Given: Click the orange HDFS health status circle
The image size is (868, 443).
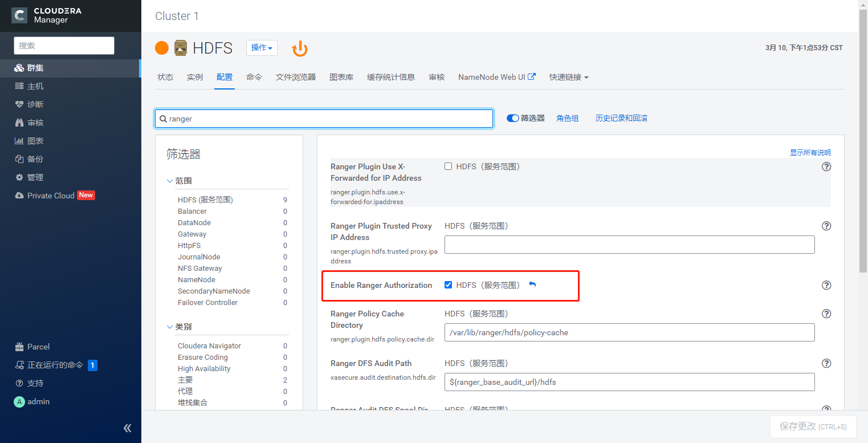Looking at the screenshot, I should pyautogui.click(x=162, y=48).
